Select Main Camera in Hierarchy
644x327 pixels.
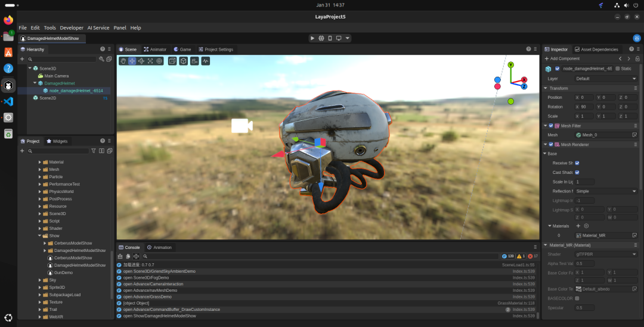coord(56,76)
